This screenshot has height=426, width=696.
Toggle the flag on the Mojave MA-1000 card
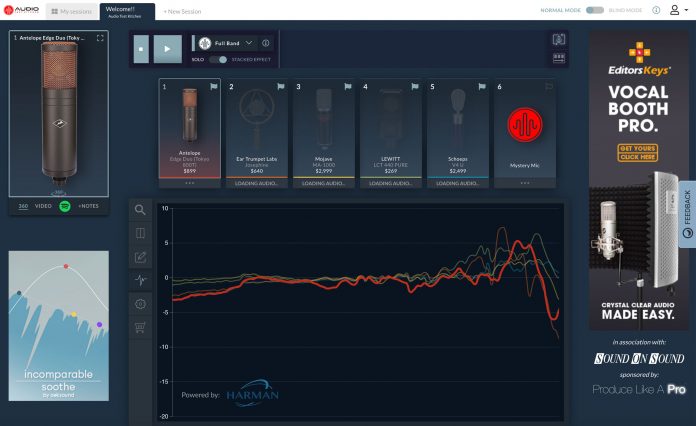point(347,87)
